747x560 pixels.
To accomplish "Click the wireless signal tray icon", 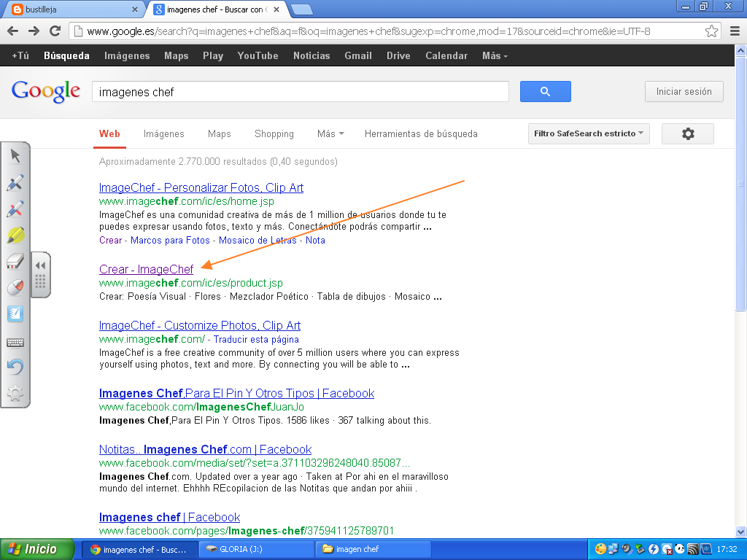I will tap(693, 549).
